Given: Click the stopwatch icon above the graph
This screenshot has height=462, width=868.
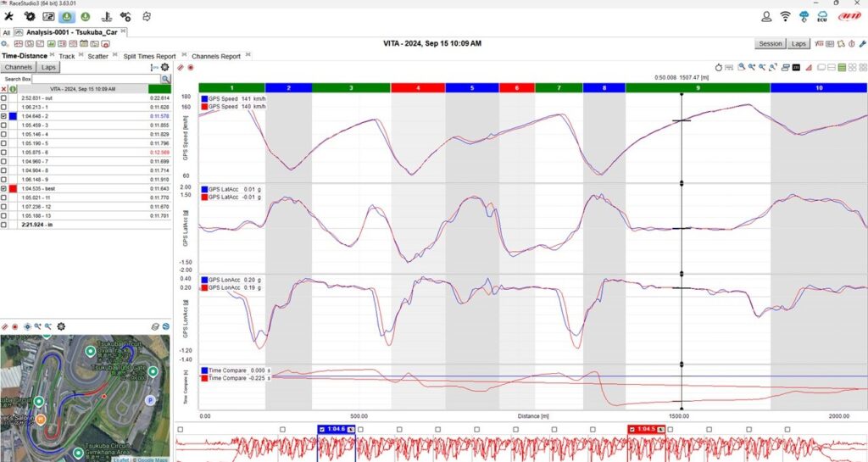Looking at the screenshot, I should tap(719, 67).
